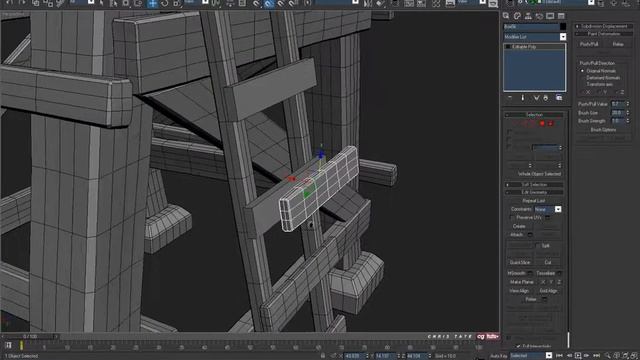Viewport: 640px width, 360px height.
Task: Click Configure Modifier Sets icon
Action: (559, 98)
